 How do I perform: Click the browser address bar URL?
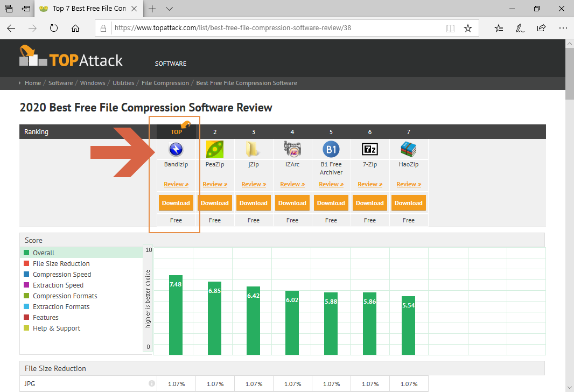233,28
